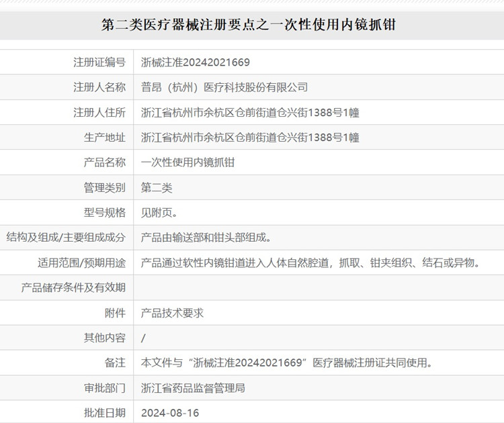Image resolution: width=504 pixels, height=423 pixels.
Task: Click the intended-use description starting 产品通过软性内镜钳道
Action: pyautogui.click(x=311, y=263)
